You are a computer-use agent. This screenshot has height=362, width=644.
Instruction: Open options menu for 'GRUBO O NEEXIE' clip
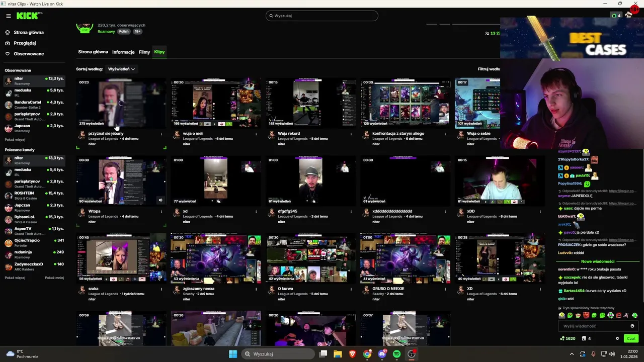445,289
